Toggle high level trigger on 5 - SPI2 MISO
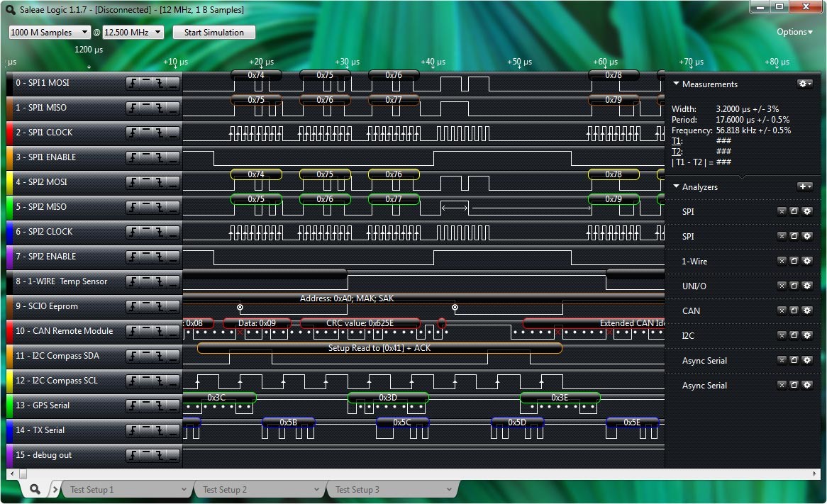The height and width of the screenshot is (504, 827). [146, 207]
